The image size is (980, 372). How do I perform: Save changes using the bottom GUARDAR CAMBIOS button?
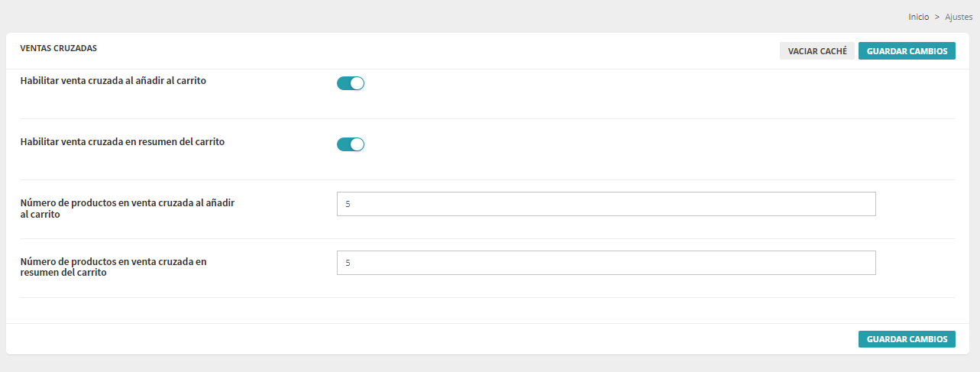pyautogui.click(x=906, y=339)
